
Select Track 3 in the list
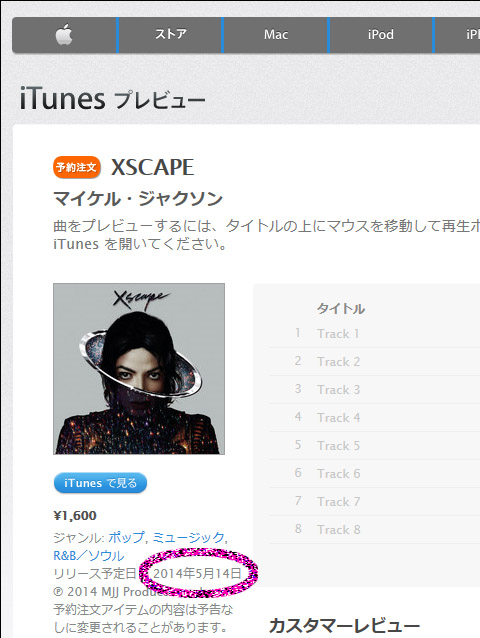(x=374, y=390)
